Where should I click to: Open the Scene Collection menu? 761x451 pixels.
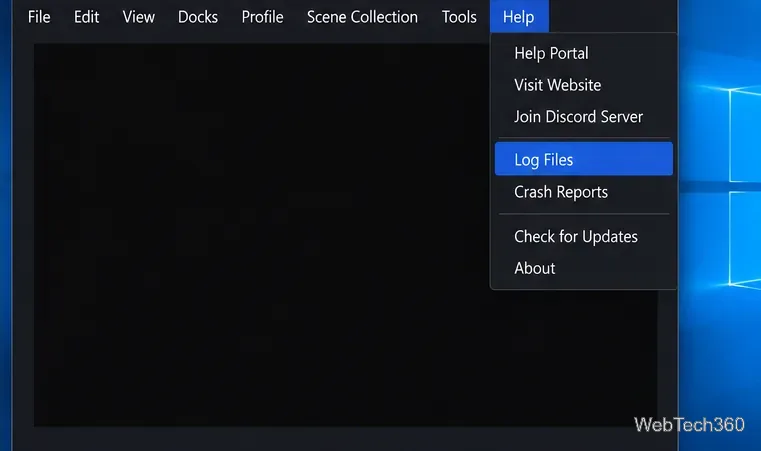362,17
